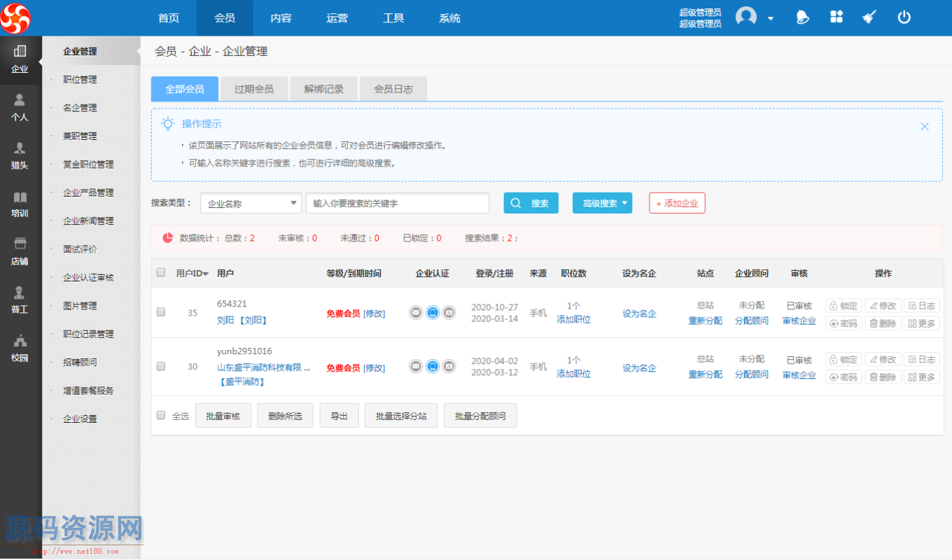
Task: Click phone verification icon for 盛平消防 row
Action: [432, 366]
